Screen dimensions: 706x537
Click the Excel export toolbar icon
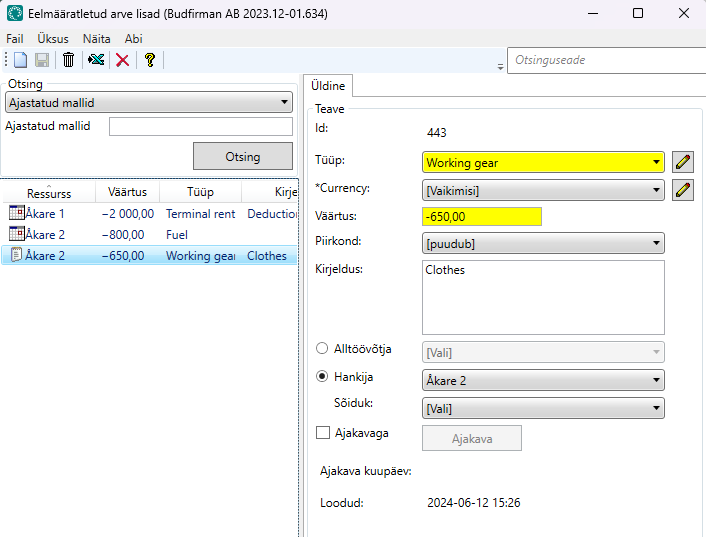click(x=96, y=60)
